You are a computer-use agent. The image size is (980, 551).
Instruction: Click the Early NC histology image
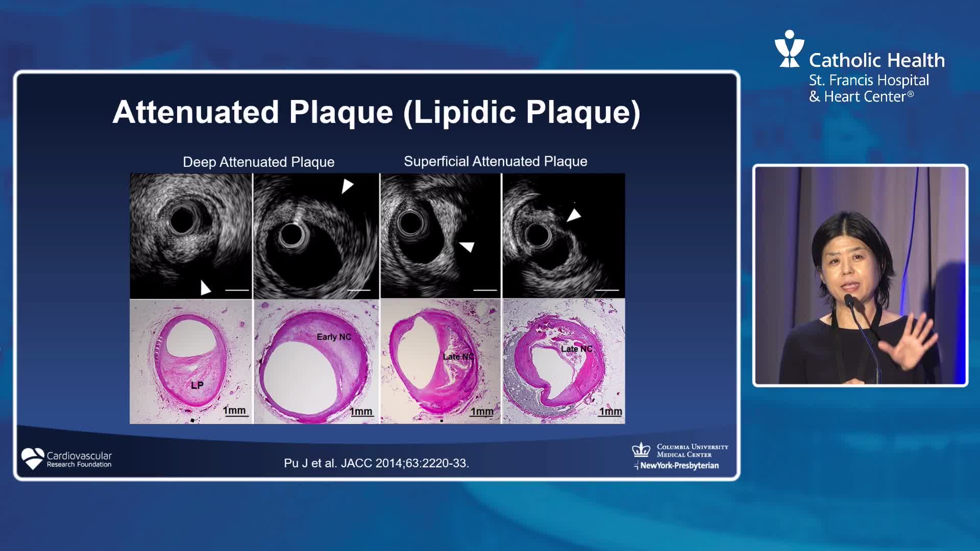coord(316,361)
